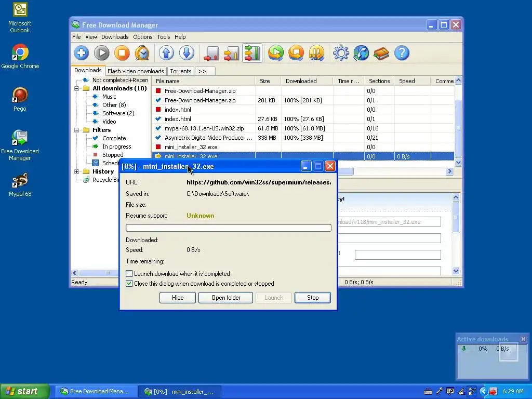
Task: Open the Downloads menu
Action: (115, 37)
